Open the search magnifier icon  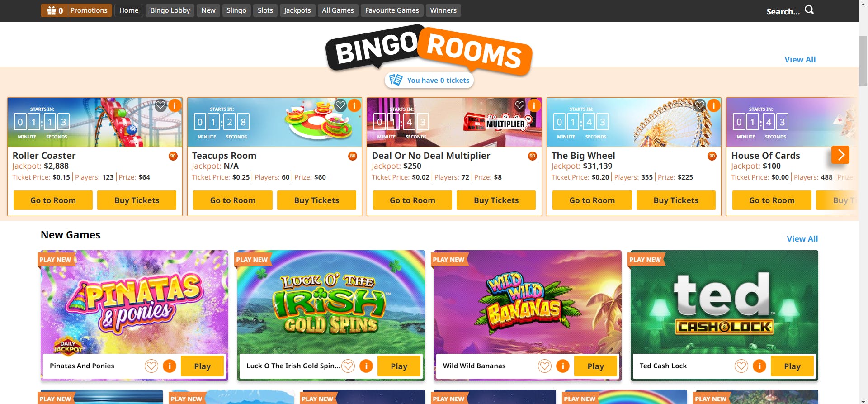tap(809, 10)
